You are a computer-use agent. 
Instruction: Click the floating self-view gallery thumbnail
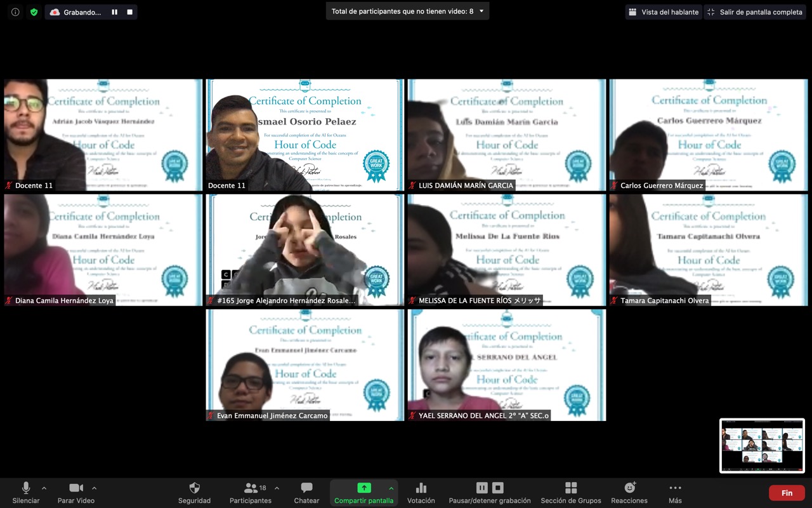point(762,446)
